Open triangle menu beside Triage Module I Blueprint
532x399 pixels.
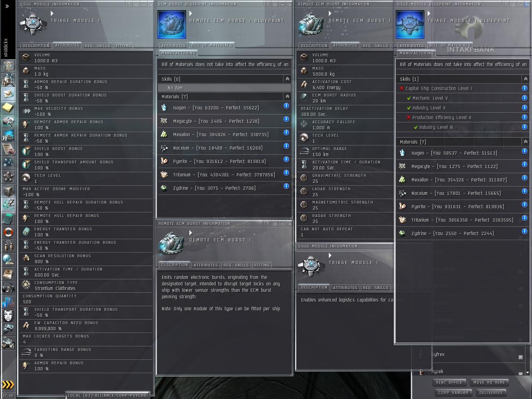[x=429, y=13]
